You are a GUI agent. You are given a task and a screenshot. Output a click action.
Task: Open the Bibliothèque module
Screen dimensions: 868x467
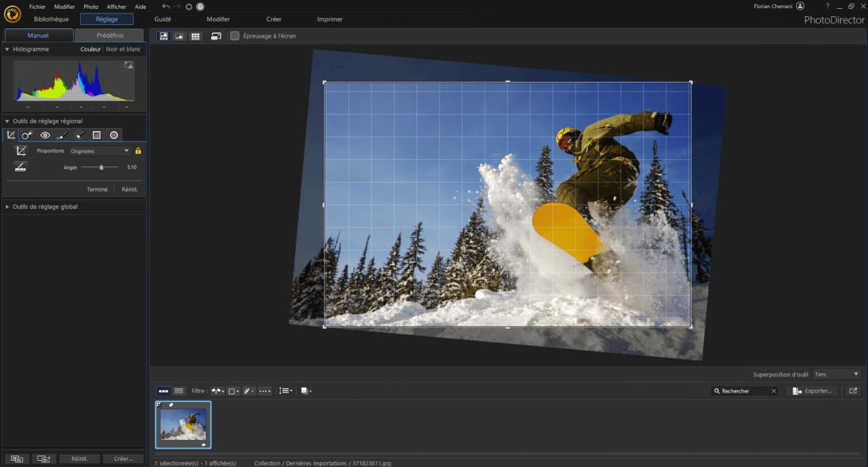[51, 19]
